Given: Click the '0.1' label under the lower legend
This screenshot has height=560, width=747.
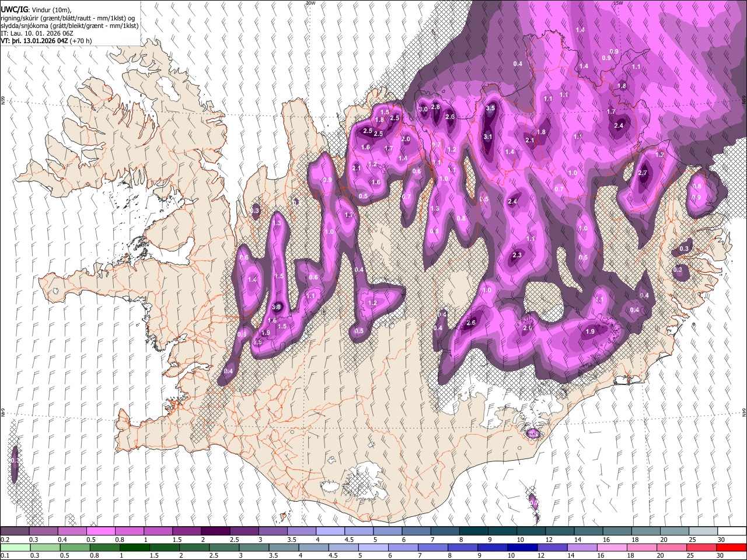Looking at the screenshot, I should (x=5, y=556).
